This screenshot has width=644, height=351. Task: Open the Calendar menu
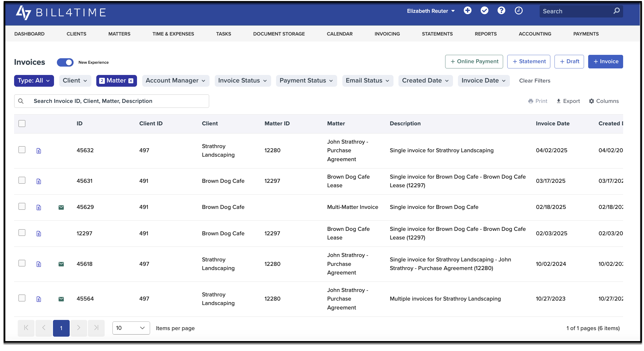339,34
